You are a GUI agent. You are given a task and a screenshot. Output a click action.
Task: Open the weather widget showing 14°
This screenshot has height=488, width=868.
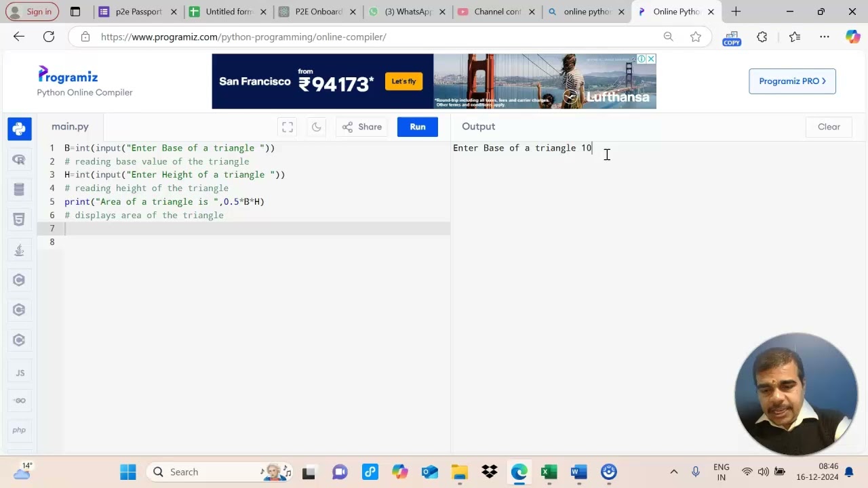tap(22, 471)
